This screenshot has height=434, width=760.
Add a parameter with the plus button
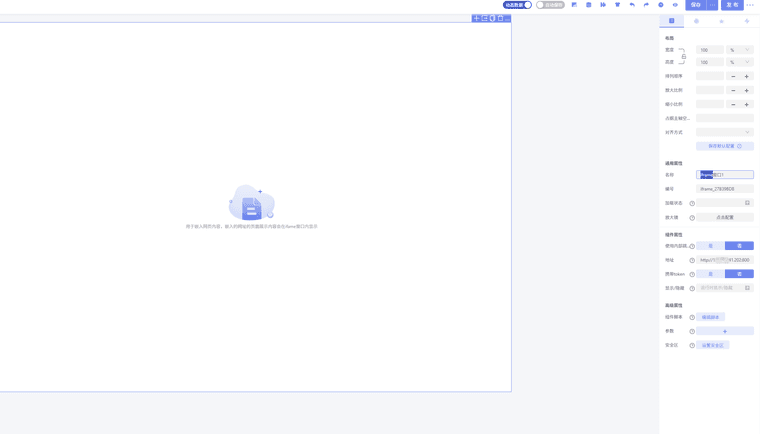click(725, 331)
